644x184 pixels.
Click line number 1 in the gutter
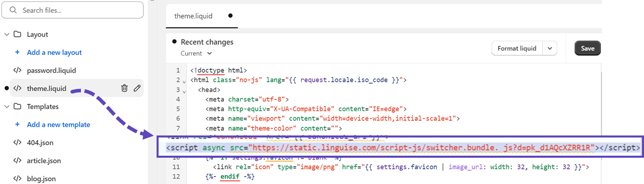coord(178,70)
